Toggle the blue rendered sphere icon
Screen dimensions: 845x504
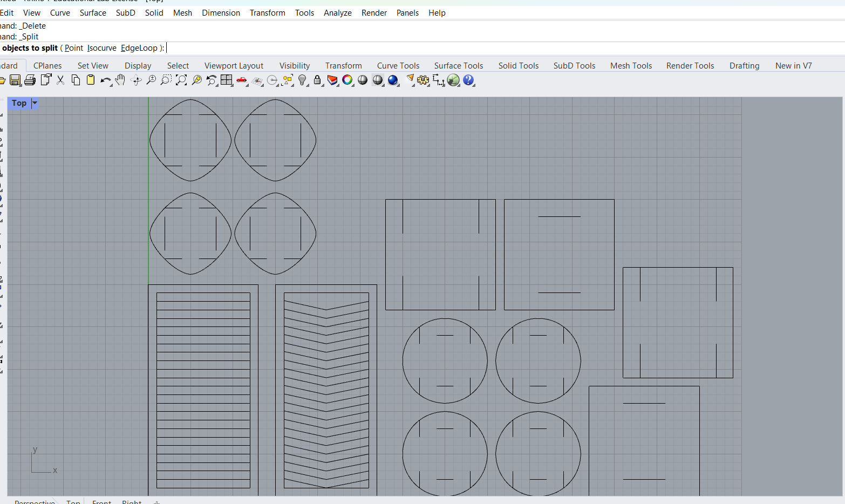pyautogui.click(x=393, y=80)
